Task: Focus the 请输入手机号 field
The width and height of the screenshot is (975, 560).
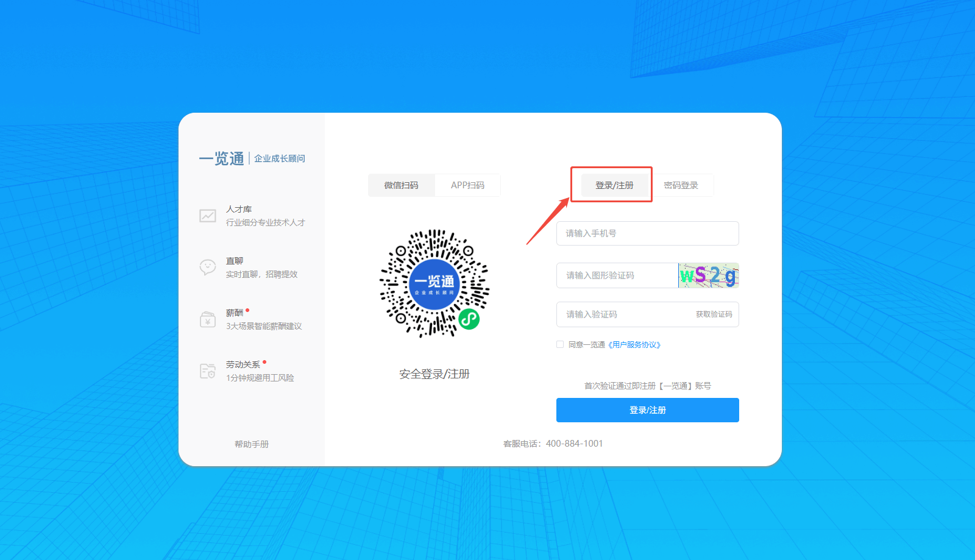Action: [x=648, y=233]
